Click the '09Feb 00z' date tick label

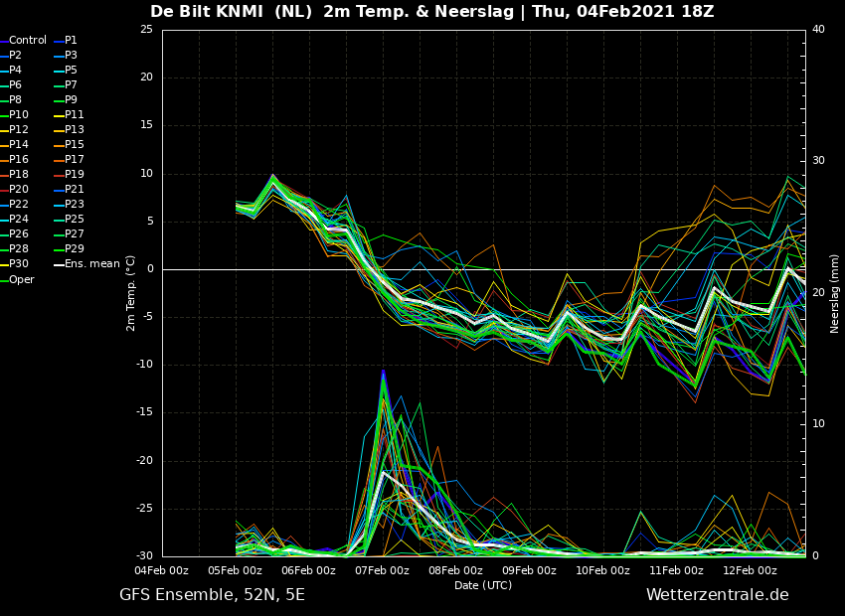pos(529,570)
